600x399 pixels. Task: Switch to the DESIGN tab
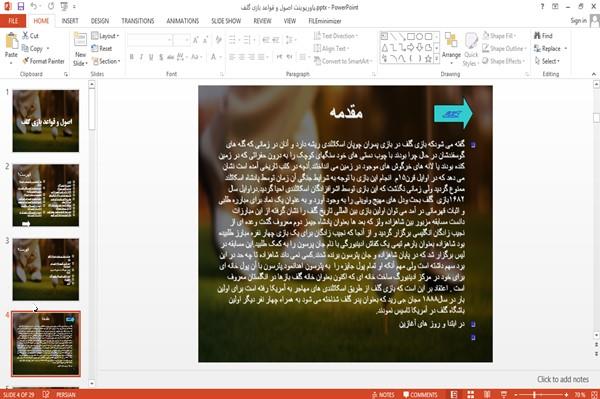click(x=100, y=21)
